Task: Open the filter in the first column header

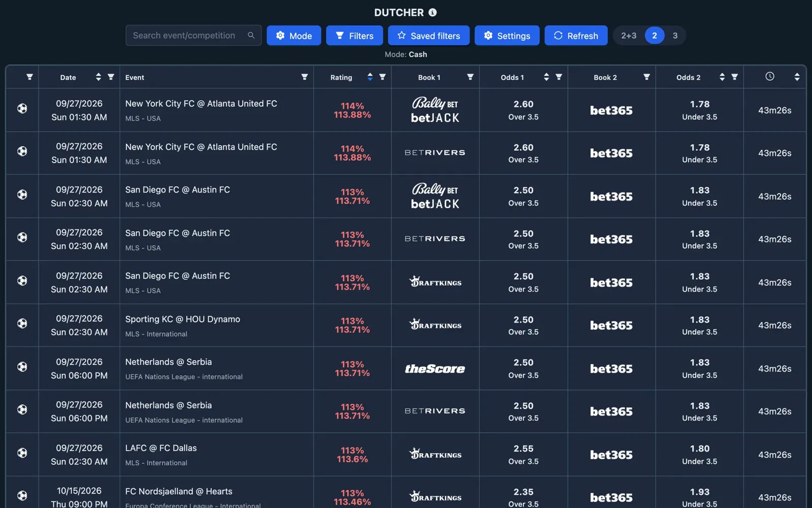Action: point(29,77)
